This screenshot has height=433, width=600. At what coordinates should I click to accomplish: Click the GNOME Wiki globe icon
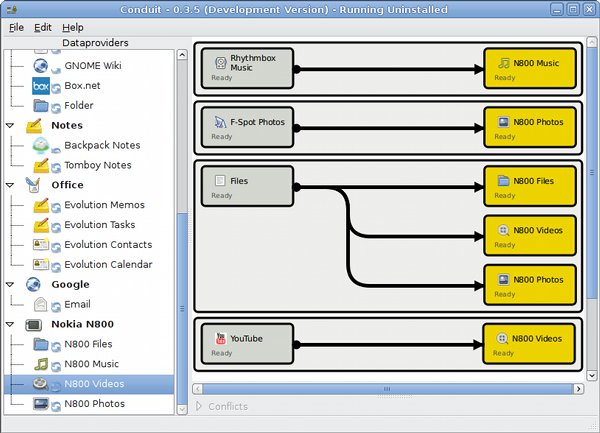coord(41,66)
